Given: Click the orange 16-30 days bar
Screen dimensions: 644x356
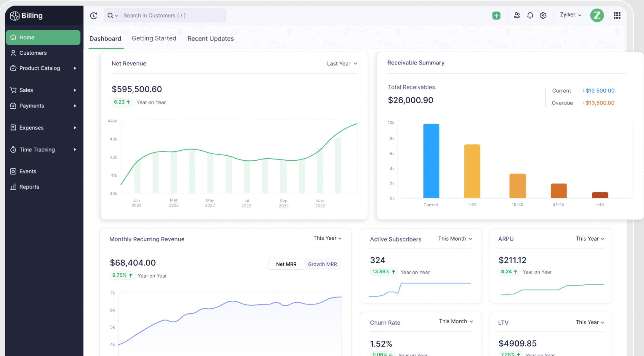Looking at the screenshot, I should (x=517, y=186).
